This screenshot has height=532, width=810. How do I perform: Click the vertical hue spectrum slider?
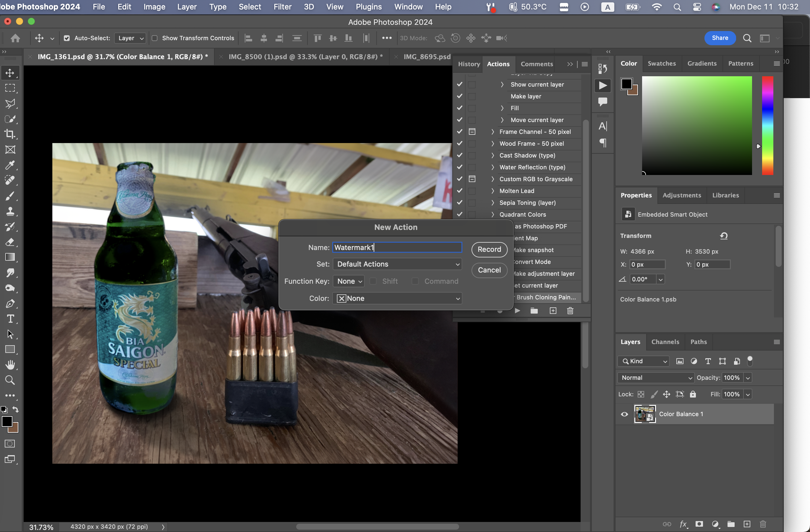[x=767, y=125]
